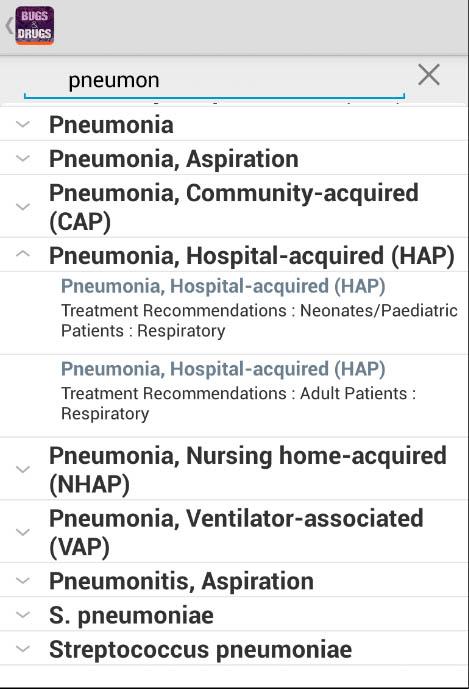Expand the Streptococcus pneumoniae chevron

pyautogui.click(x=23, y=649)
